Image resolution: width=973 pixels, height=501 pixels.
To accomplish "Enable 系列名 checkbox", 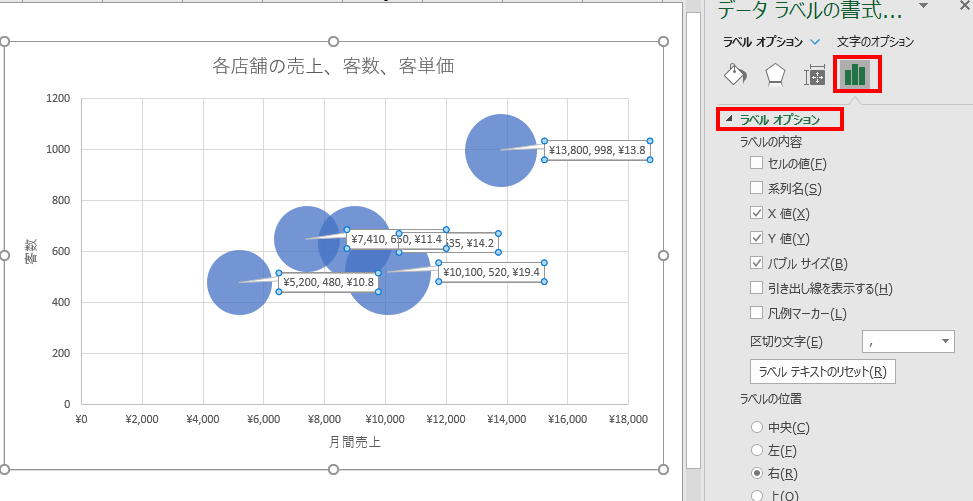I will [x=756, y=188].
